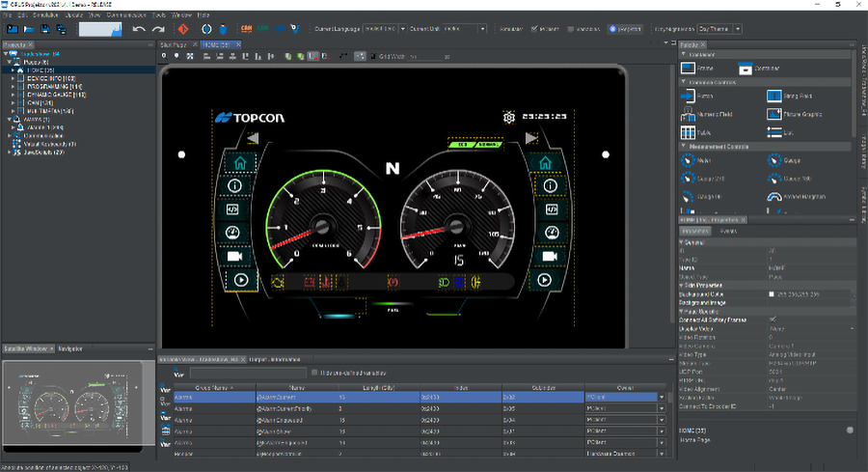
Task: Click the Background Color white swatch
Action: [x=772, y=294]
